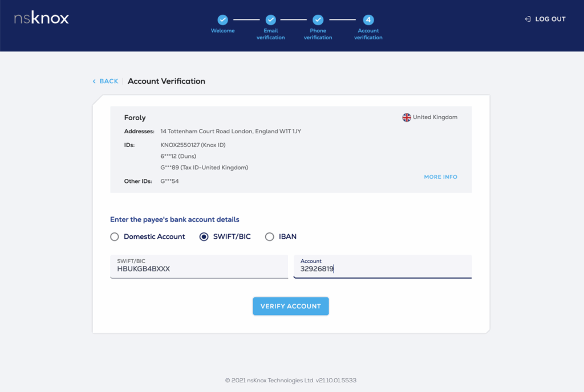Click the Phone verification checkmark icon
This screenshot has width=584, height=392.
click(x=318, y=19)
